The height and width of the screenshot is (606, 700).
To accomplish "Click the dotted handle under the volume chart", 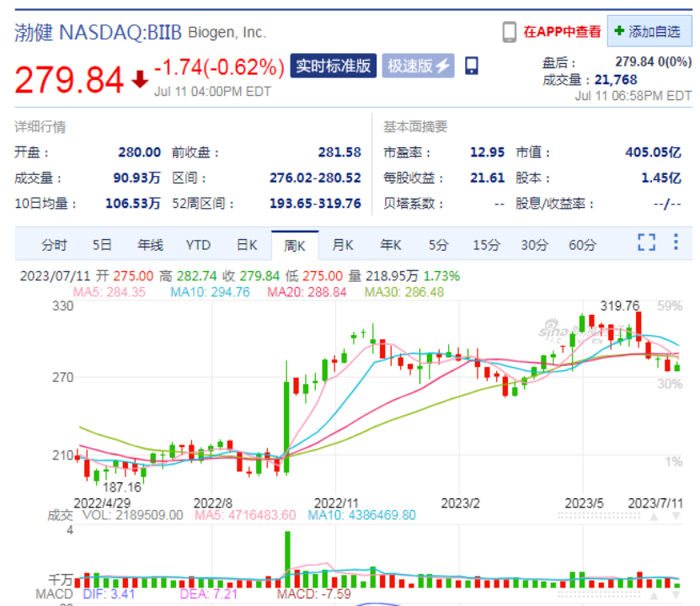I will point(599,594).
